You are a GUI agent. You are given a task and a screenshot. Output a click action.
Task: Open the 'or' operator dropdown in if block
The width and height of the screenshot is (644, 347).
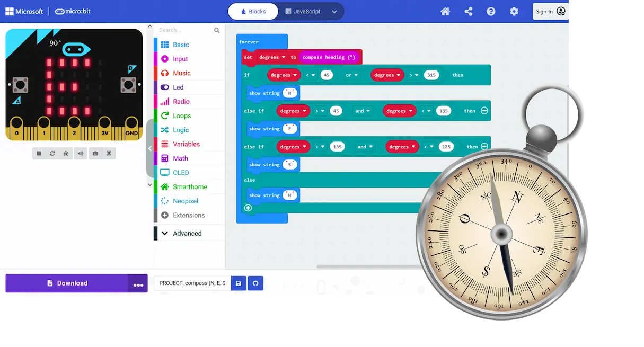[352, 75]
